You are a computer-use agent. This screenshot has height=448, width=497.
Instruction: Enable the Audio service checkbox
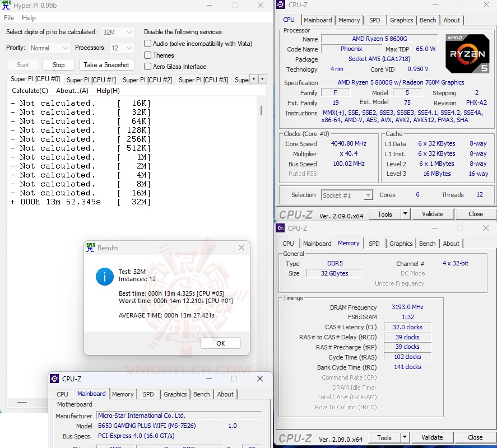click(147, 44)
